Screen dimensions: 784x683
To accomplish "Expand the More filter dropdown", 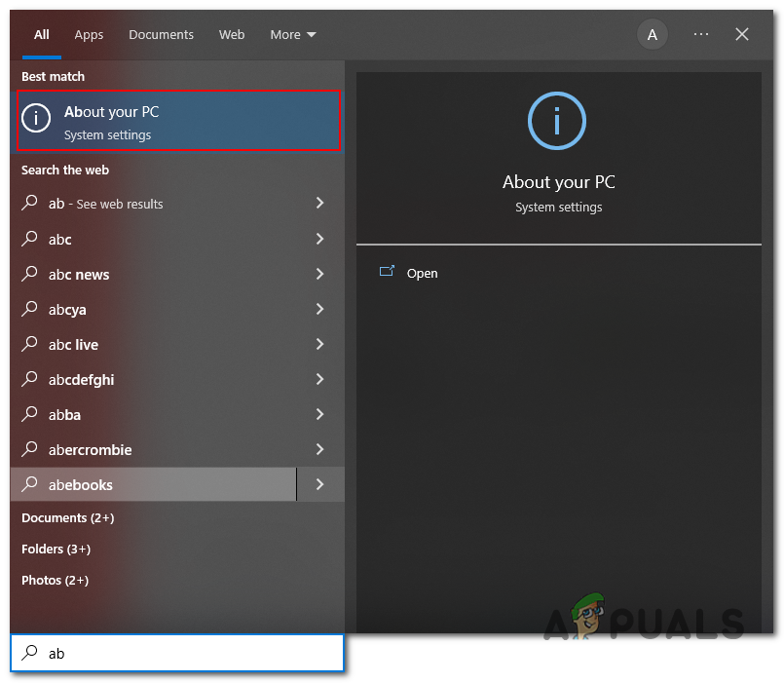I will pyautogui.click(x=292, y=34).
